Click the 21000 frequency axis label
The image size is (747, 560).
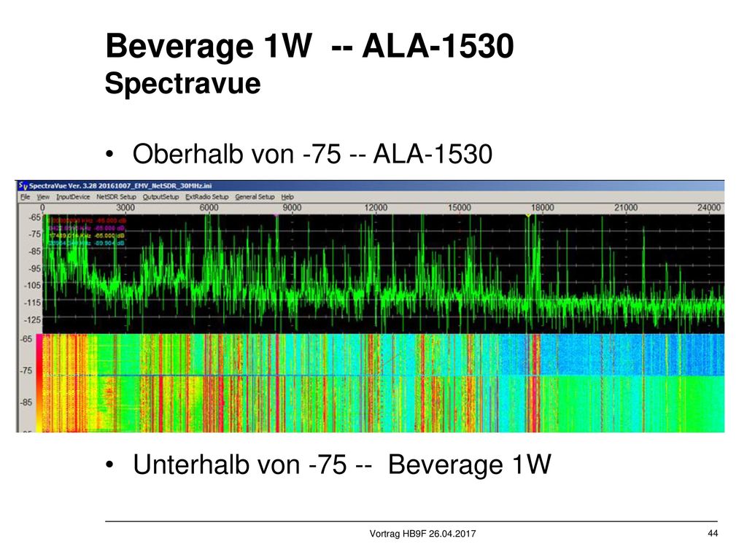(626, 208)
